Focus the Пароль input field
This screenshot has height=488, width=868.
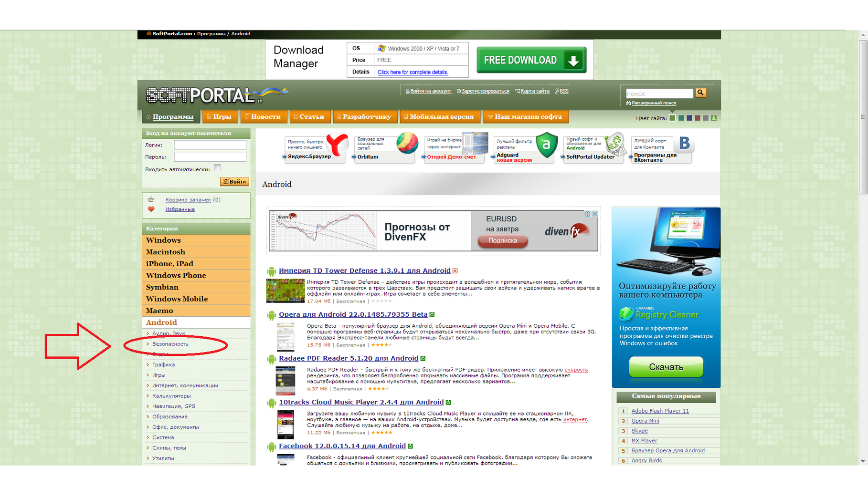click(210, 156)
